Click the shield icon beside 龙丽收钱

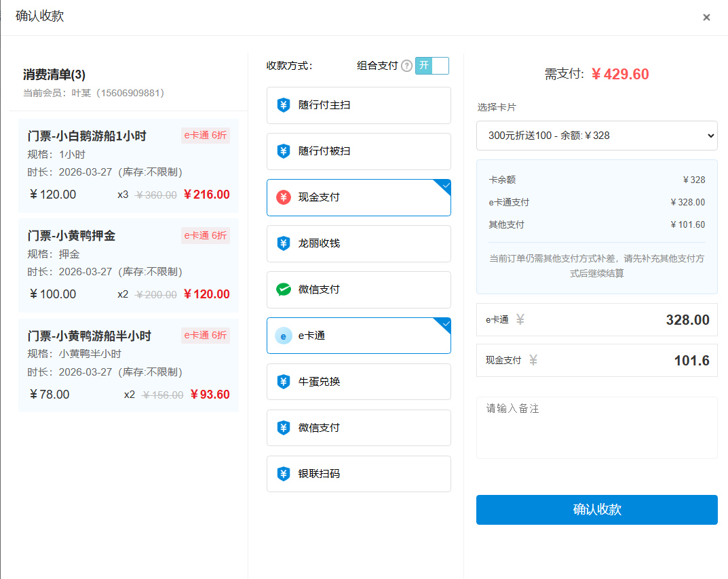click(284, 243)
